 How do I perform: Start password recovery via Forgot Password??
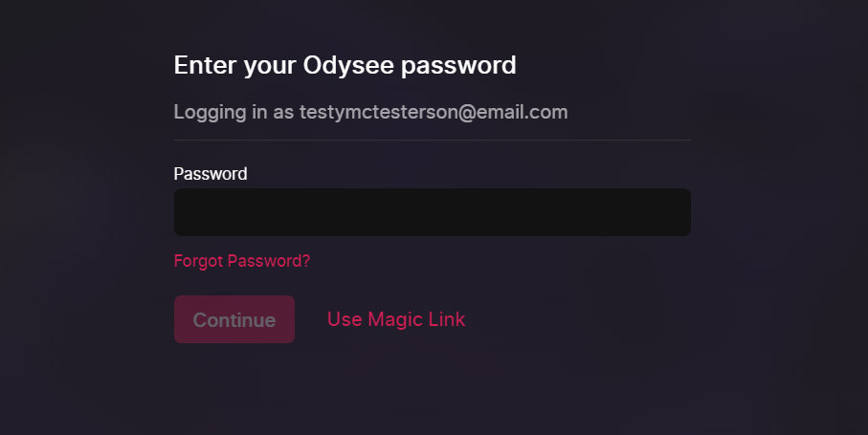[x=242, y=261]
